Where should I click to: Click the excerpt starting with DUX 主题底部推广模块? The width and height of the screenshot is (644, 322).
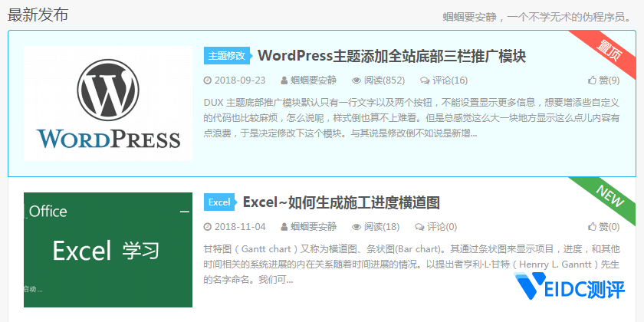tap(412, 118)
